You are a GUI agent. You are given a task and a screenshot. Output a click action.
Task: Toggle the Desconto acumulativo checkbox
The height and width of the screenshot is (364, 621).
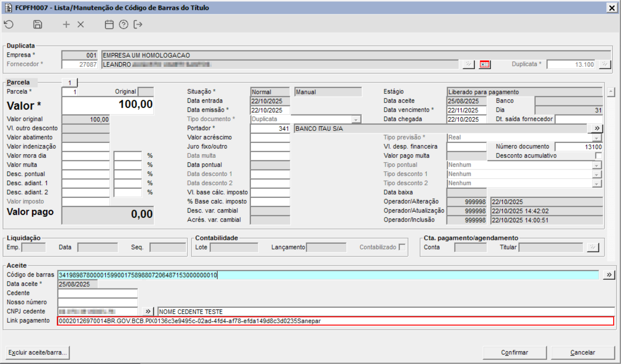(x=599, y=156)
